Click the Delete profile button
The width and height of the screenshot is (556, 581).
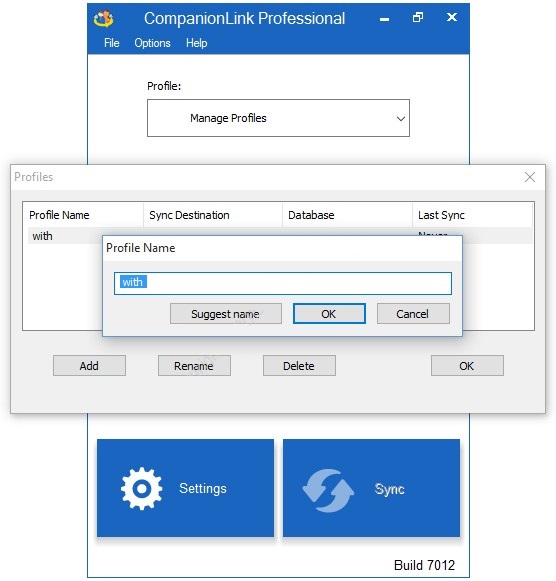tap(299, 366)
